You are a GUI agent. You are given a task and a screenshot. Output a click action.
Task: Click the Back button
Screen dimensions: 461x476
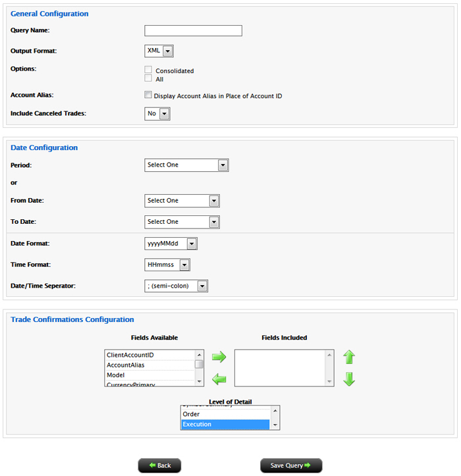pos(159,465)
